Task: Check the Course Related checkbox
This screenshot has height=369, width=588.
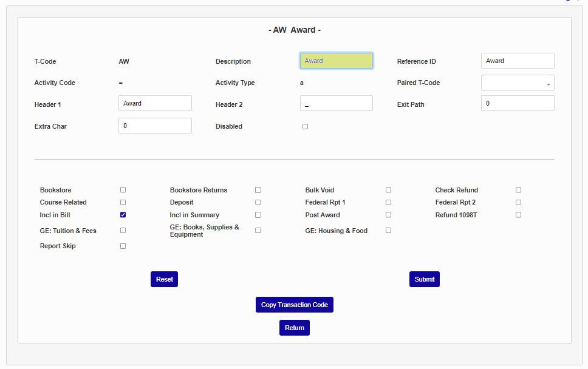Action: coord(123,202)
